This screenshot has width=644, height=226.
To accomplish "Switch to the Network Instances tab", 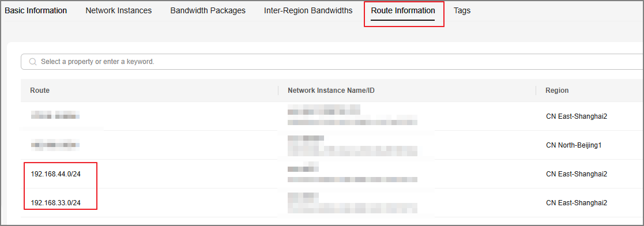I will pyautogui.click(x=119, y=11).
